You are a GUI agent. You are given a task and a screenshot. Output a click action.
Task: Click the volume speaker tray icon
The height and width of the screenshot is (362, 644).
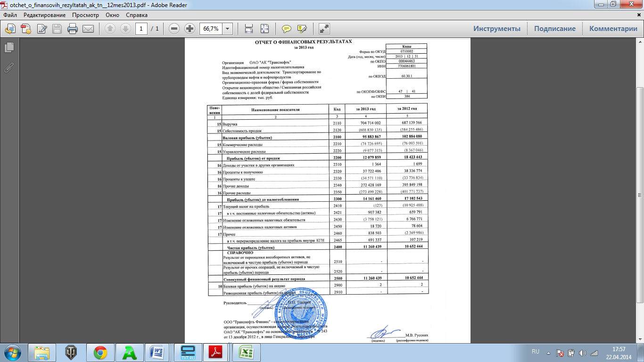click(583, 353)
